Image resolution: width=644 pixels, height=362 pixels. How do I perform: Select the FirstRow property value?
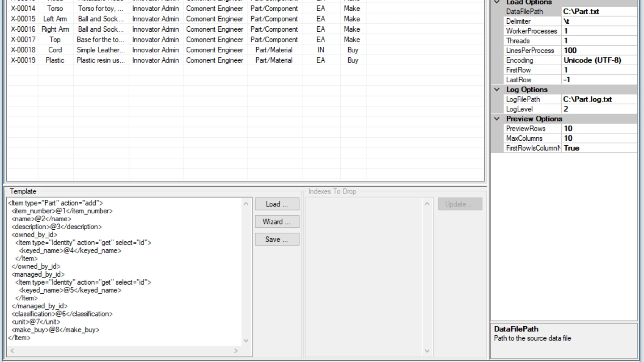click(599, 70)
